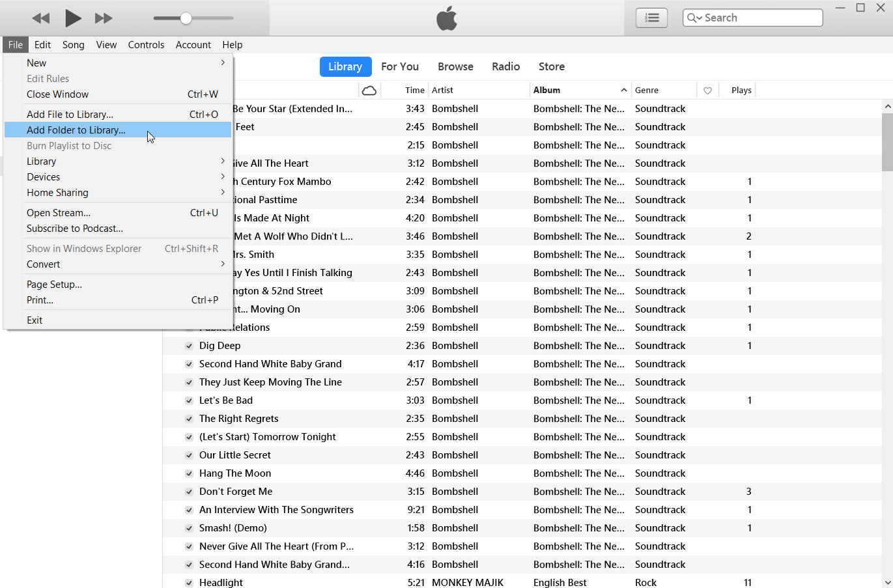The width and height of the screenshot is (893, 588).
Task: Click the vertical scrollbar thumb
Action: click(887, 142)
